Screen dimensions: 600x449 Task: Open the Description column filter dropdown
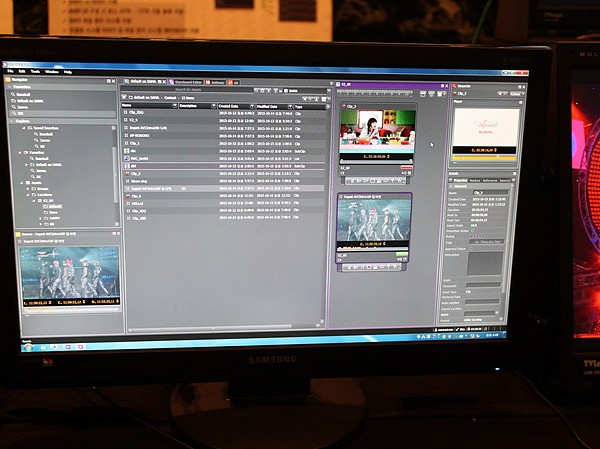214,106
